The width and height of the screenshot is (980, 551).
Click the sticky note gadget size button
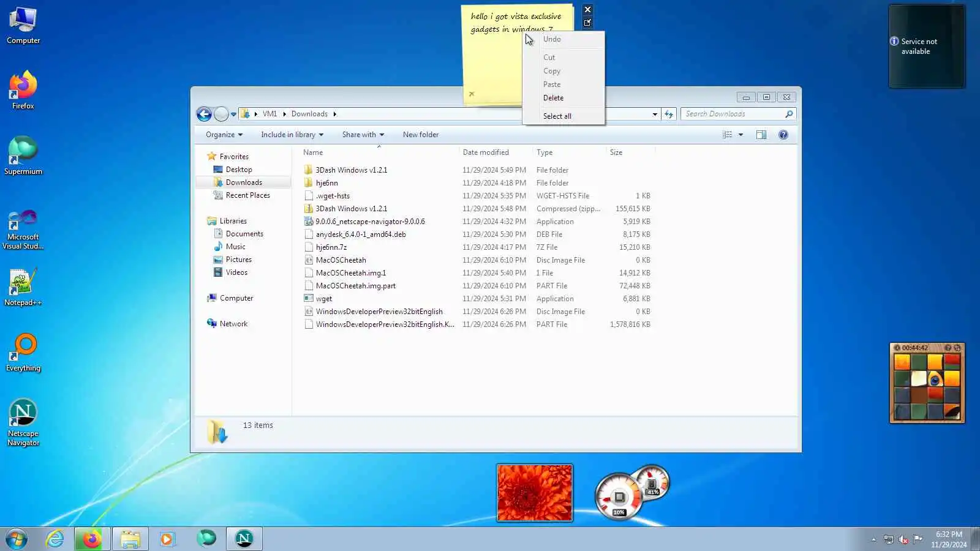[587, 23]
